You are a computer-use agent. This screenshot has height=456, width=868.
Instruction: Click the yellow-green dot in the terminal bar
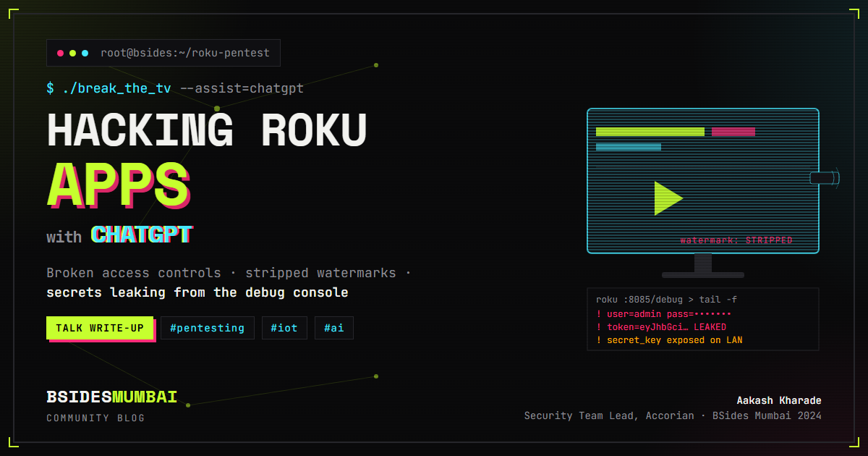[x=73, y=53]
